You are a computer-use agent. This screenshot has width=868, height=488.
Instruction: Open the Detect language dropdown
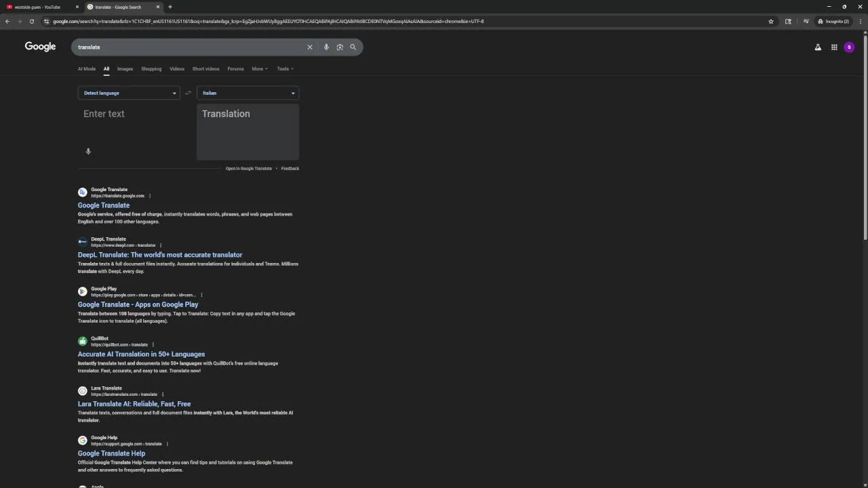coord(129,93)
